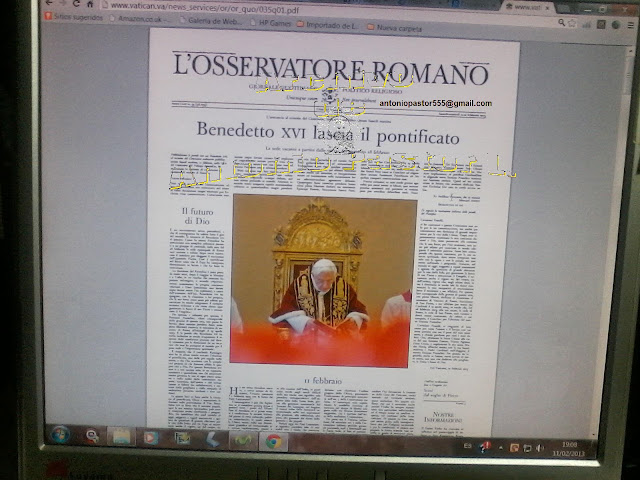Click the browser back arrow

(49, 2)
